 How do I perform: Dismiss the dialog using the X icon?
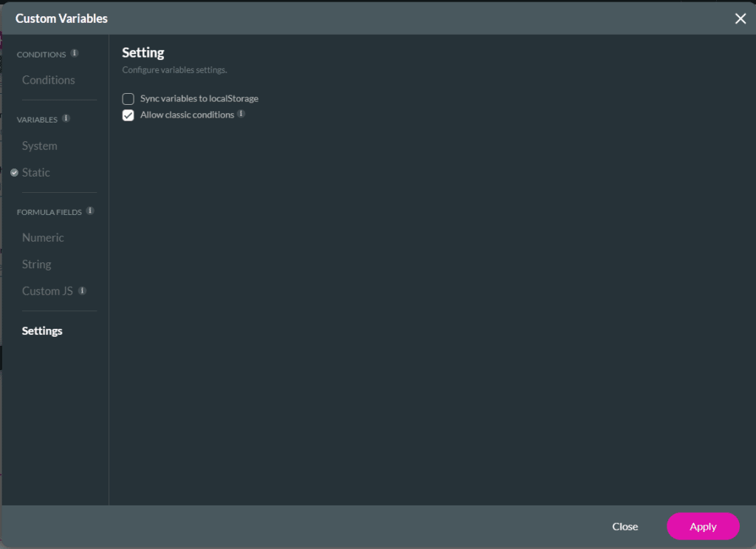coord(740,18)
